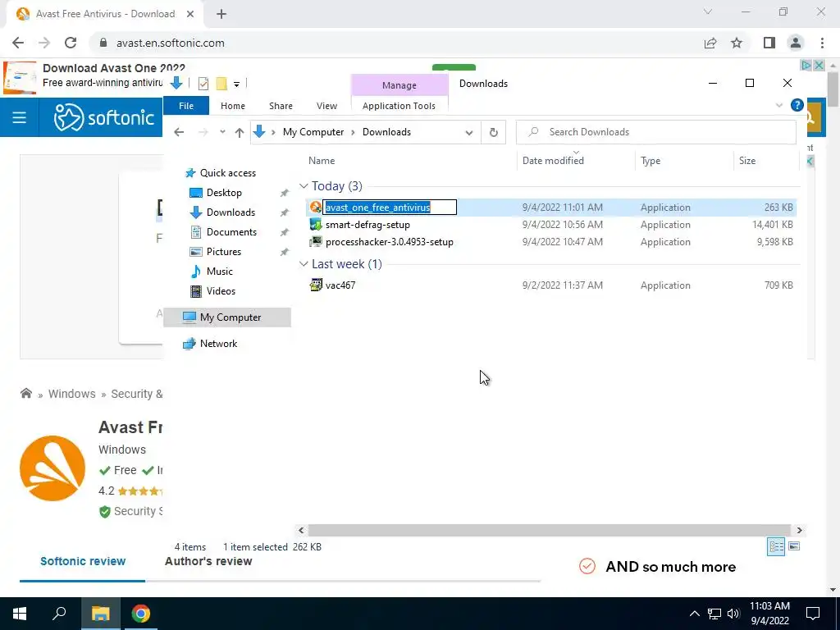This screenshot has height=630, width=840.
Task: Open the Author's review tab
Action: (x=208, y=561)
